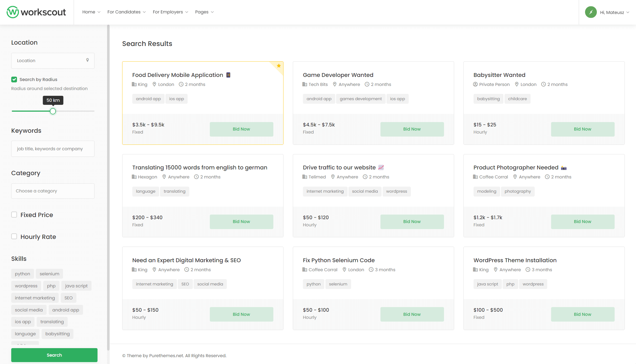This screenshot has width=636, height=364.
Task: Click the location pin icon in Location field
Action: coord(87,60)
